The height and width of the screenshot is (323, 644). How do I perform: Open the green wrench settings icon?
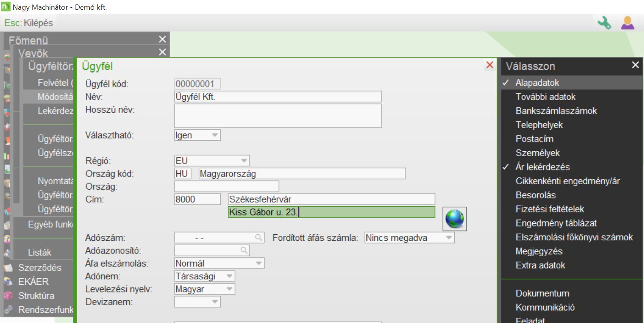[x=604, y=23]
